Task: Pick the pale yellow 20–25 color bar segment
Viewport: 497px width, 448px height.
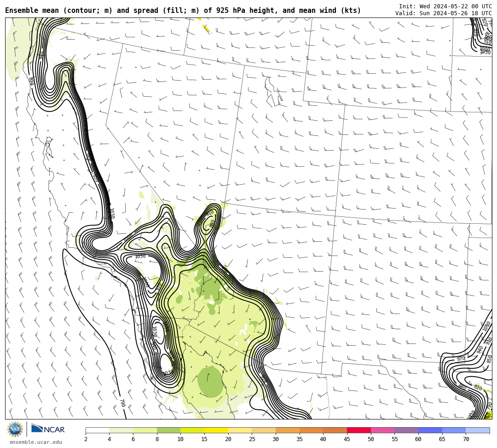Action: tap(240, 431)
